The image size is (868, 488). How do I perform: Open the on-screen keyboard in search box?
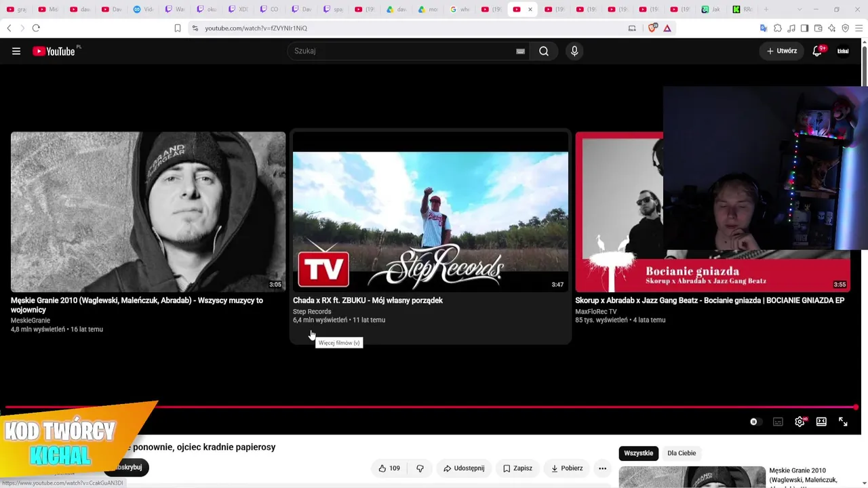pyautogui.click(x=520, y=51)
